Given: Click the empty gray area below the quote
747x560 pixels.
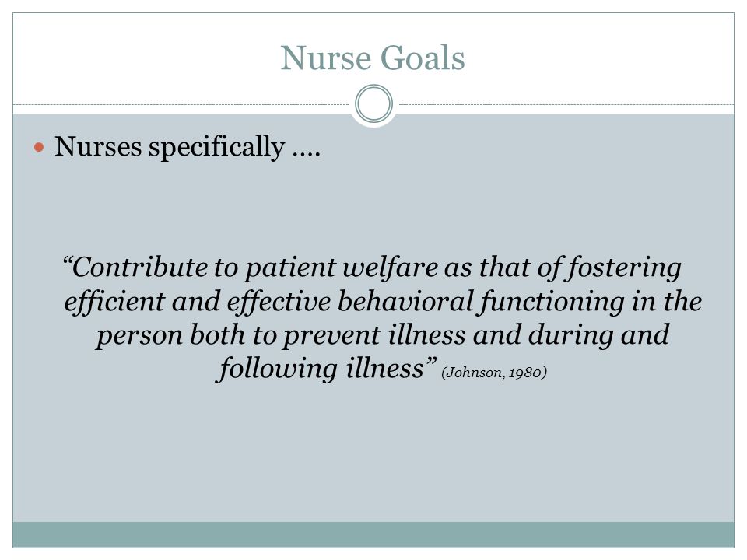Looking at the screenshot, I should click(x=373, y=453).
